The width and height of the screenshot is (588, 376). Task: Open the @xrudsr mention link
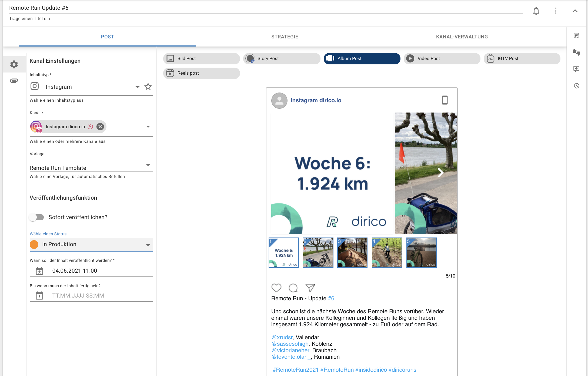[x=282, y=337]
